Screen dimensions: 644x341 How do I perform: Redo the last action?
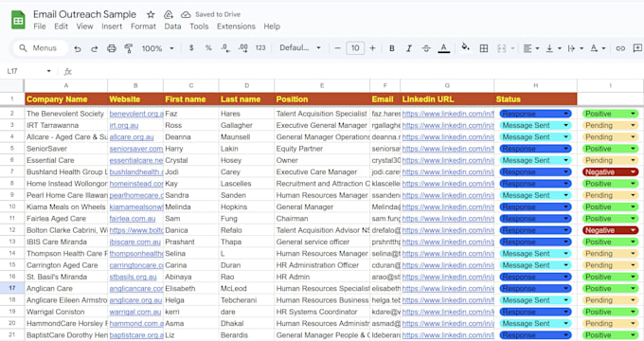click(95, 48)
